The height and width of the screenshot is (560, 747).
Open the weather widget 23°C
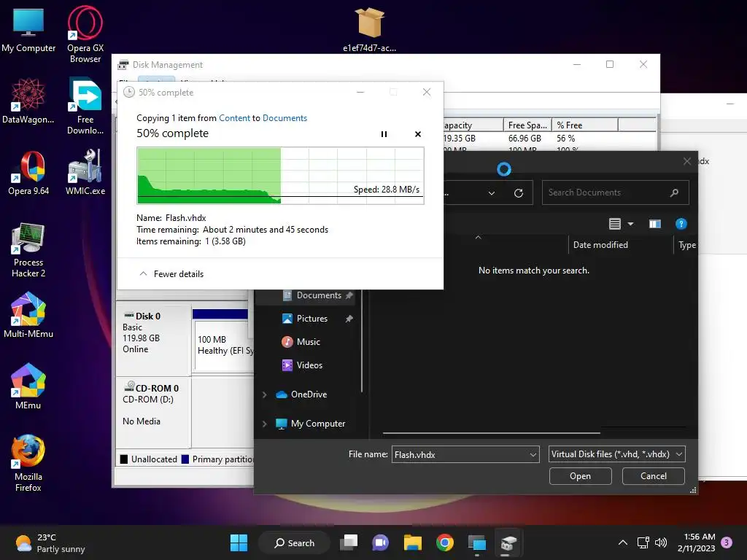tap(50, 542)
